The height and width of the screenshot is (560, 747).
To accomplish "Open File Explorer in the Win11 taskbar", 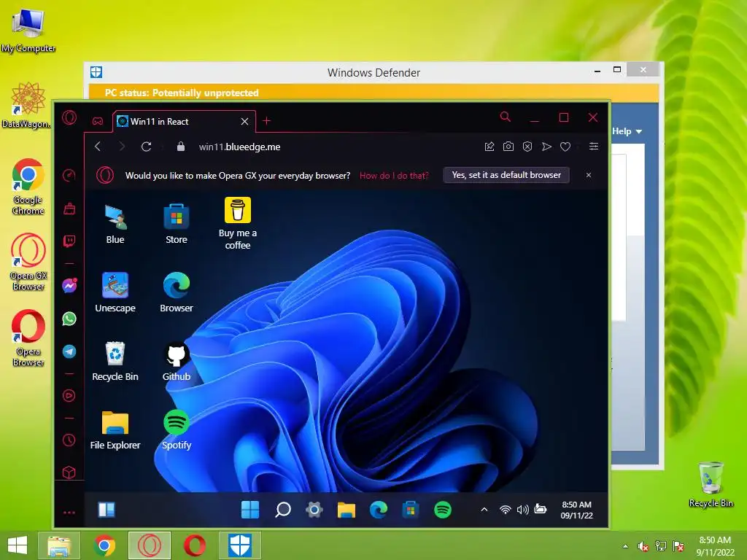I will coord(347,510).
